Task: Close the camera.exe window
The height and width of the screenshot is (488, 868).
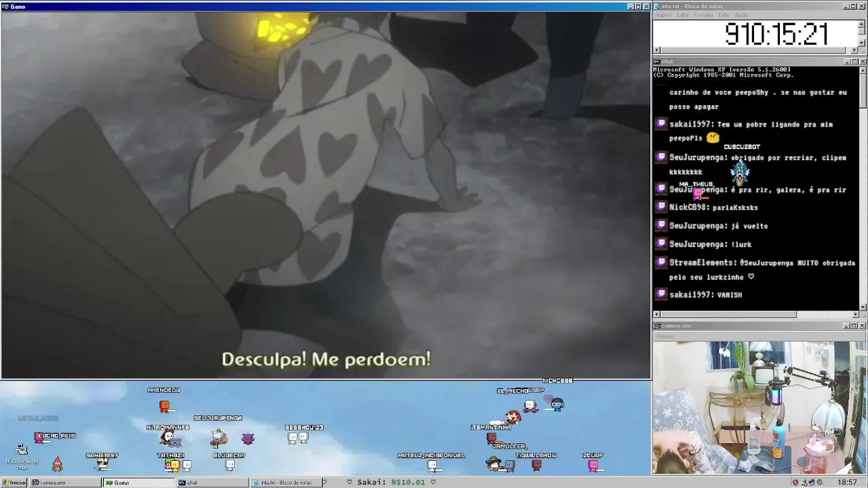Action: point(863,326)
